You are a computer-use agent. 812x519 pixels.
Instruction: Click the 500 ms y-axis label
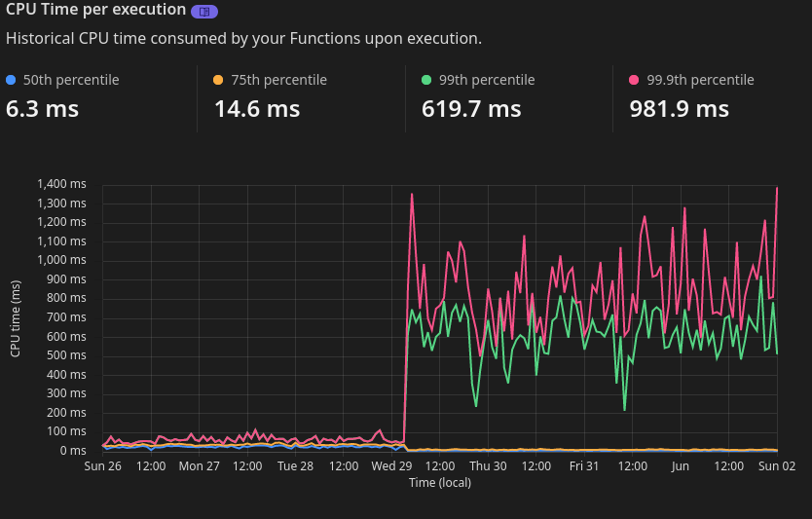pos(66,355)
